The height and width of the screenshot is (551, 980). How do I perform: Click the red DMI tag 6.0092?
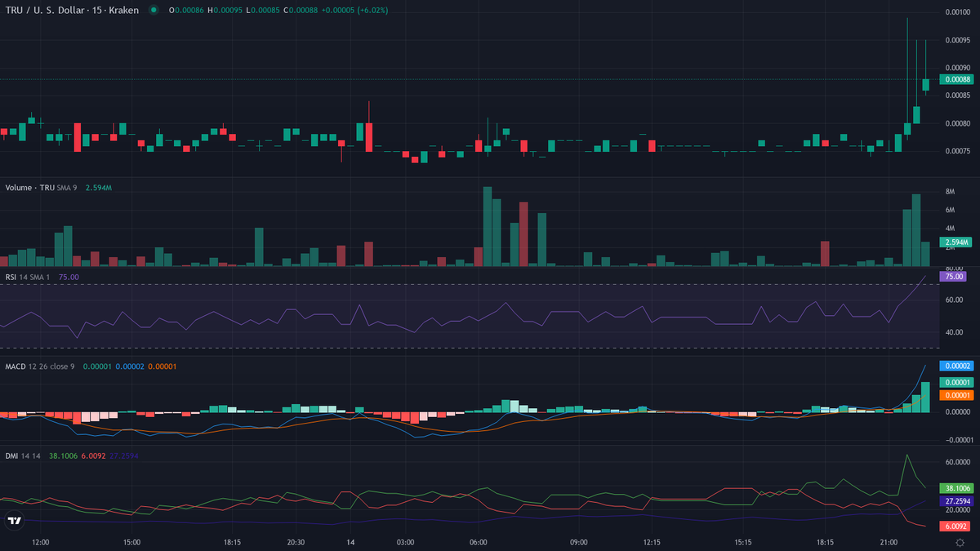(955, 527)
